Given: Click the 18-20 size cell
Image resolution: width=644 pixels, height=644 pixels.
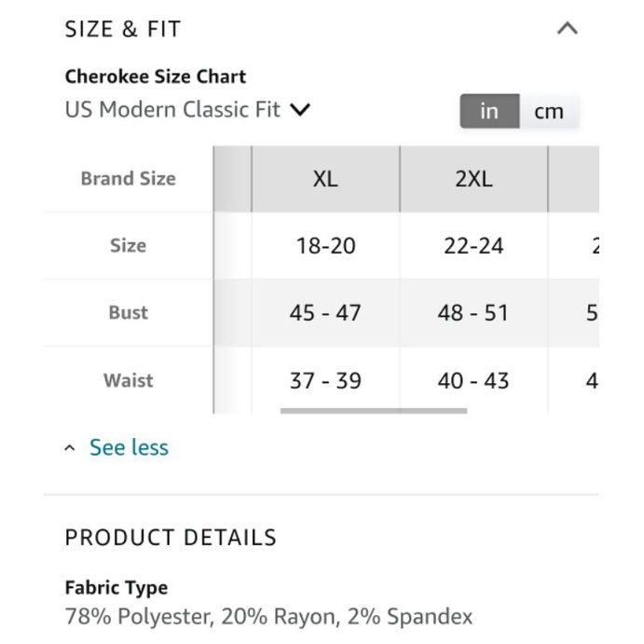Looking at the screenshot, I should pos(325,246).
